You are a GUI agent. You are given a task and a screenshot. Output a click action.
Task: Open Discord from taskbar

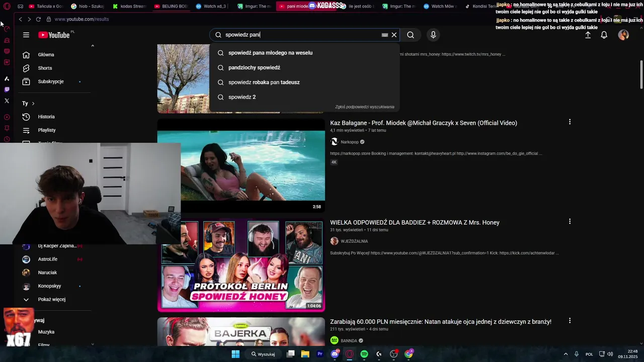coord(335,354)
